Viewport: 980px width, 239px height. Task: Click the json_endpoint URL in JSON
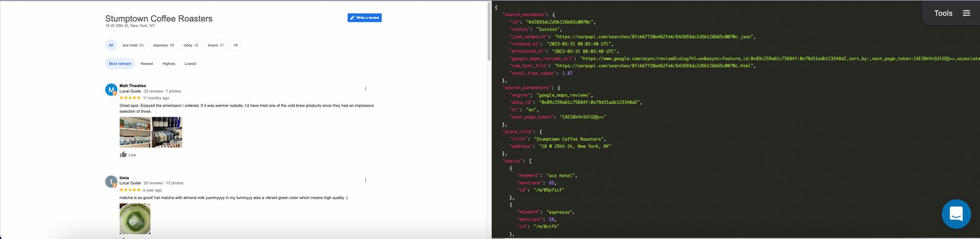tap(655, 37)
